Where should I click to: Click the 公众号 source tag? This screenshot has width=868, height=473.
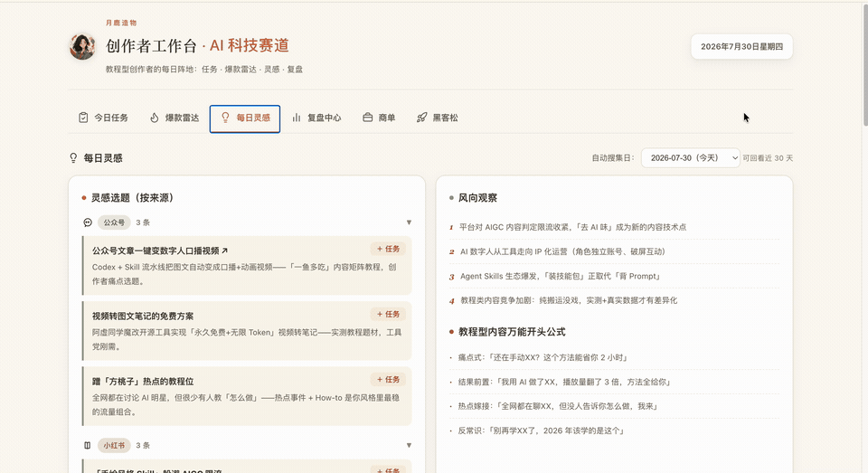point(114,222)
